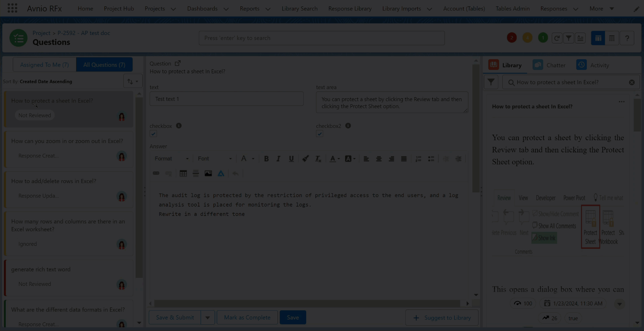This screenshot has width=644, height=331.
Task: Insert a bulleted list
Action: click(431, 159)
